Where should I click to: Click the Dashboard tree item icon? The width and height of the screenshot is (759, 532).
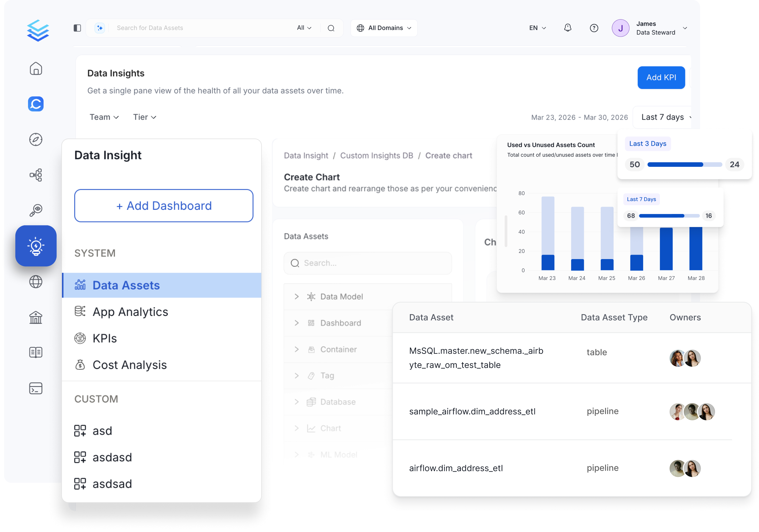[x=311, y=323]
